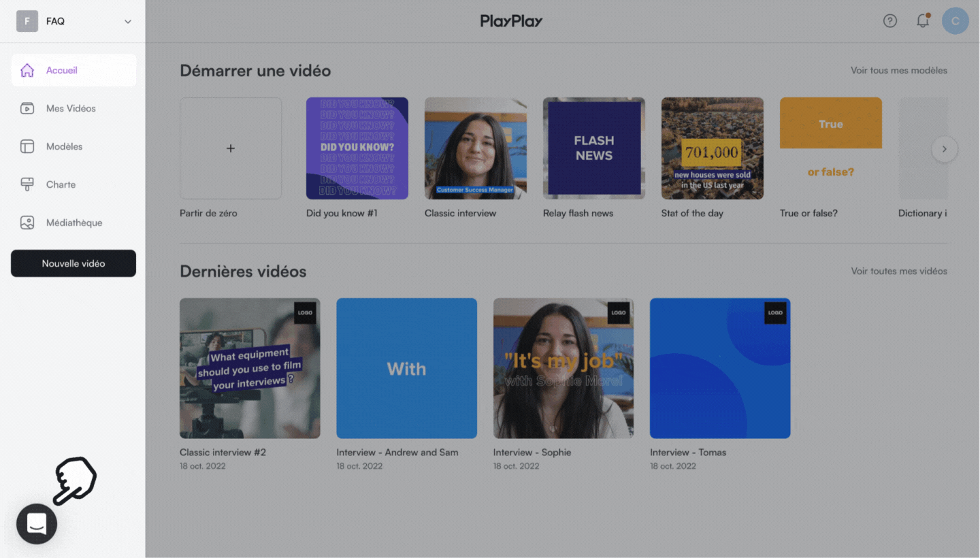Viewport: 980px width, 558px height.
Task: Click the Accueil home icon
Action: pos(27,70)
